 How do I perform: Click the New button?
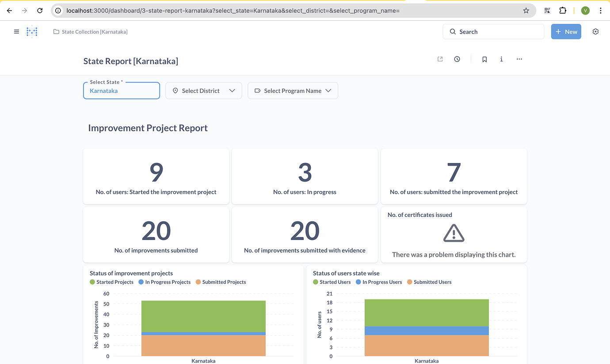(x=566, y=32)
